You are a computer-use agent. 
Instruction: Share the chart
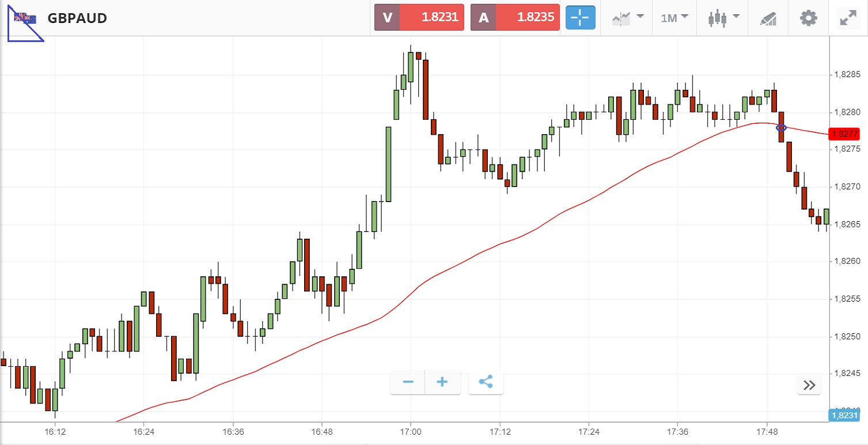(486, 382)
